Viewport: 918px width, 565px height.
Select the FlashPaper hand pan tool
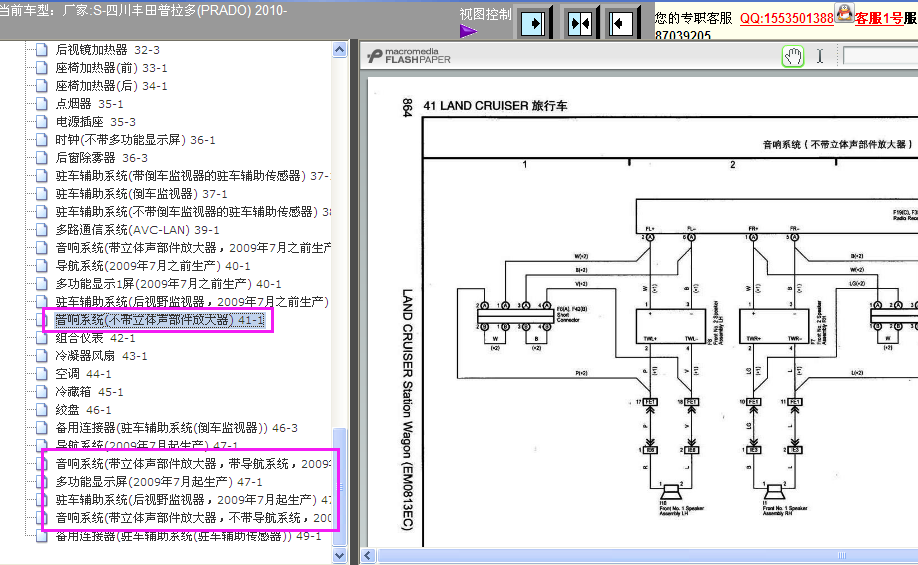(x=793, y=56)
